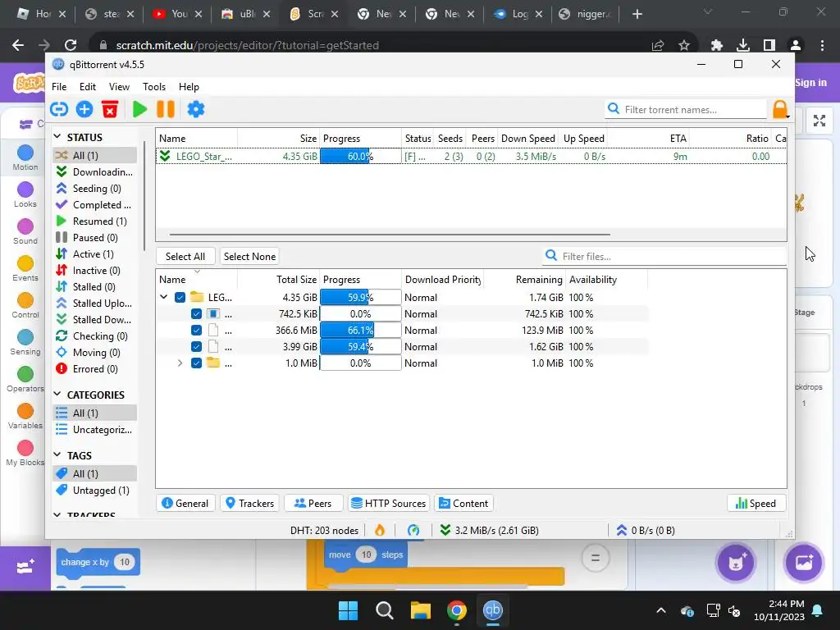840x630 pixels.
Task: Select Stalled Downloading status filter
Action: [94, 320]
